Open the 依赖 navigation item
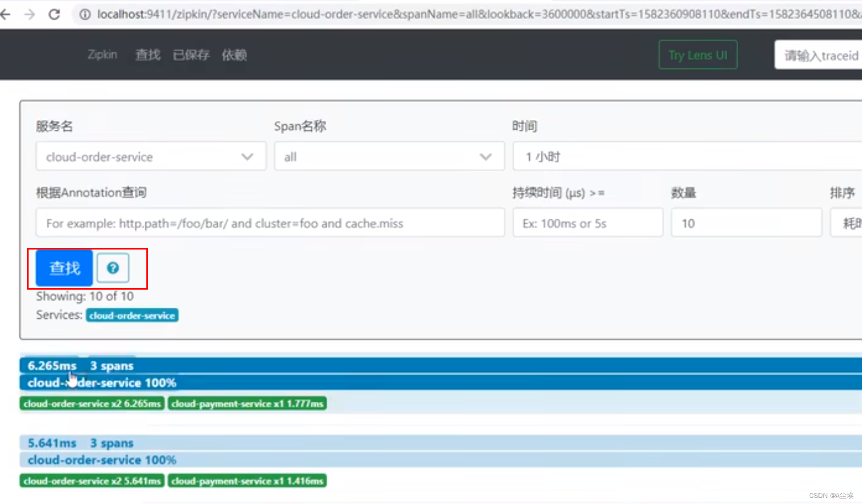This screenshot has height=504, width=862. click(x=234, y=55)
